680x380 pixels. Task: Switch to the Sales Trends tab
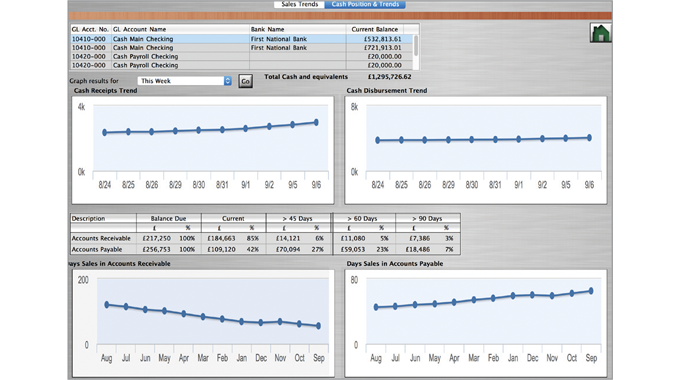pos(299,4)
